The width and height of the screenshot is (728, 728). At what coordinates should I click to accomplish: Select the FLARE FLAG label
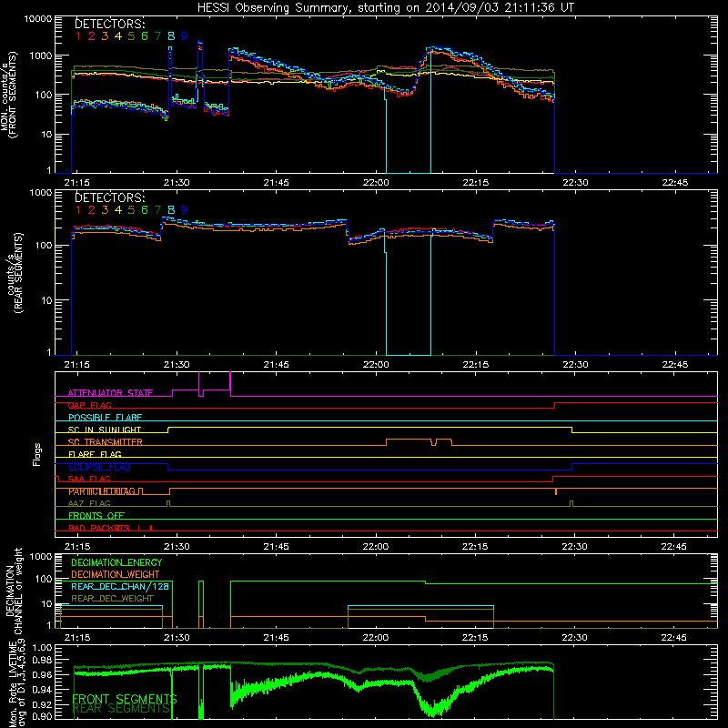[x=95, y=454]
